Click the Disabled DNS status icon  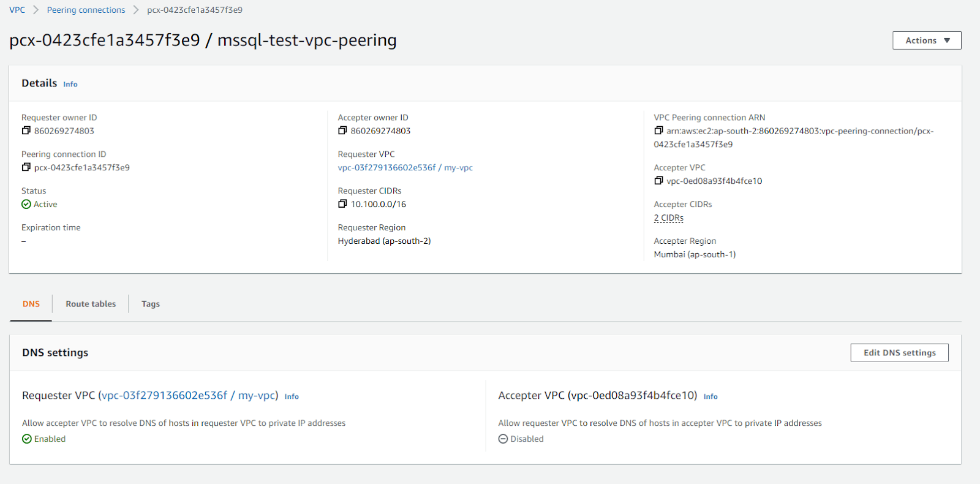503,439
